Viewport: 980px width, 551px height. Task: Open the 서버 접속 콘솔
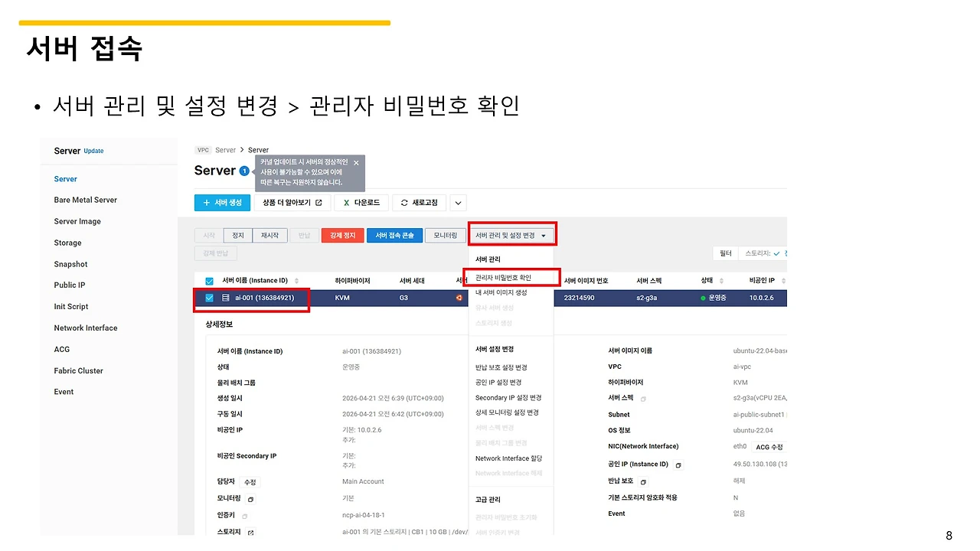(394, 235)
